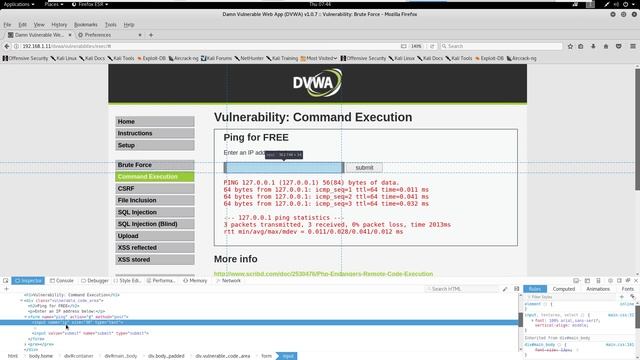Open the Brute Force page link

(155, 165)
